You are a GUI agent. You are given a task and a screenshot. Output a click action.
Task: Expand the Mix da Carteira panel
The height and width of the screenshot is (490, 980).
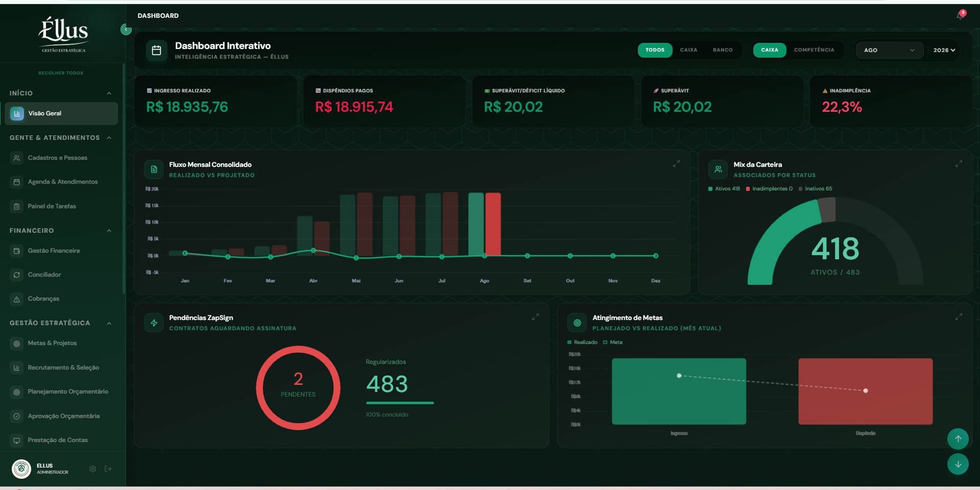point(959,164)
